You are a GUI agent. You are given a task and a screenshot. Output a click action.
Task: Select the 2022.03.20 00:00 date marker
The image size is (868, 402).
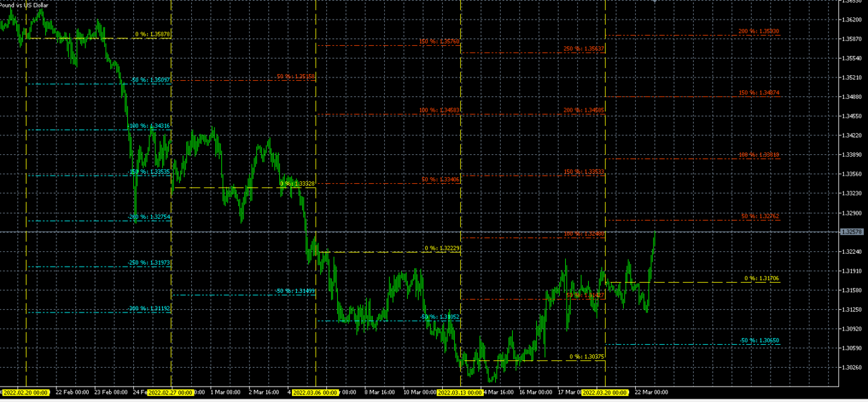point(605,392)
